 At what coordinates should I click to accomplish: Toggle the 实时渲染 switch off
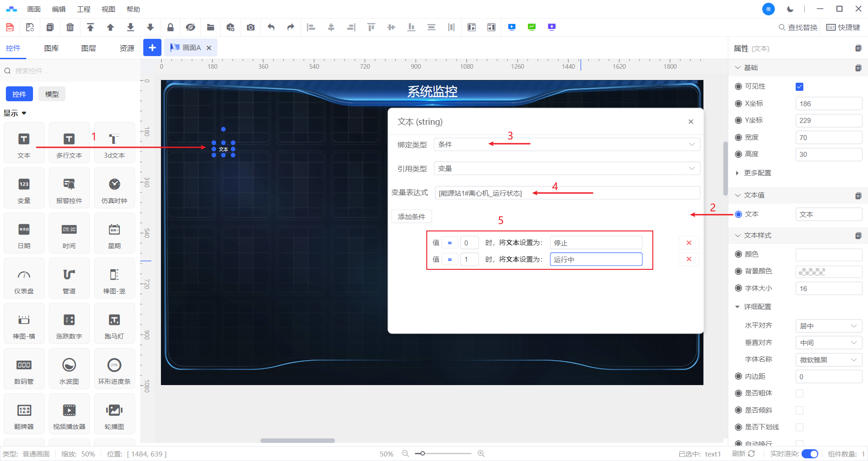(x=810, y=454)
